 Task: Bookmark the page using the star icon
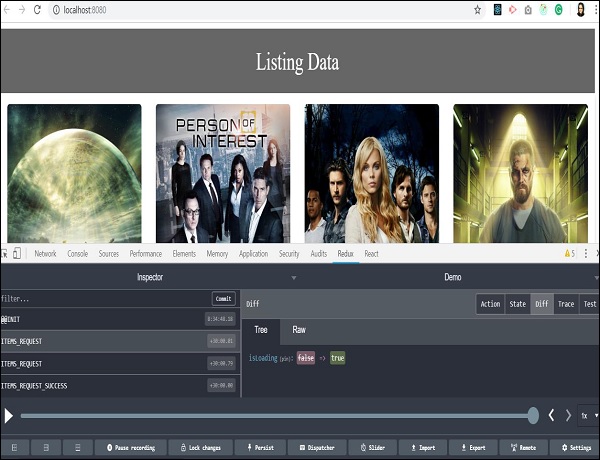tap(477, 9)
